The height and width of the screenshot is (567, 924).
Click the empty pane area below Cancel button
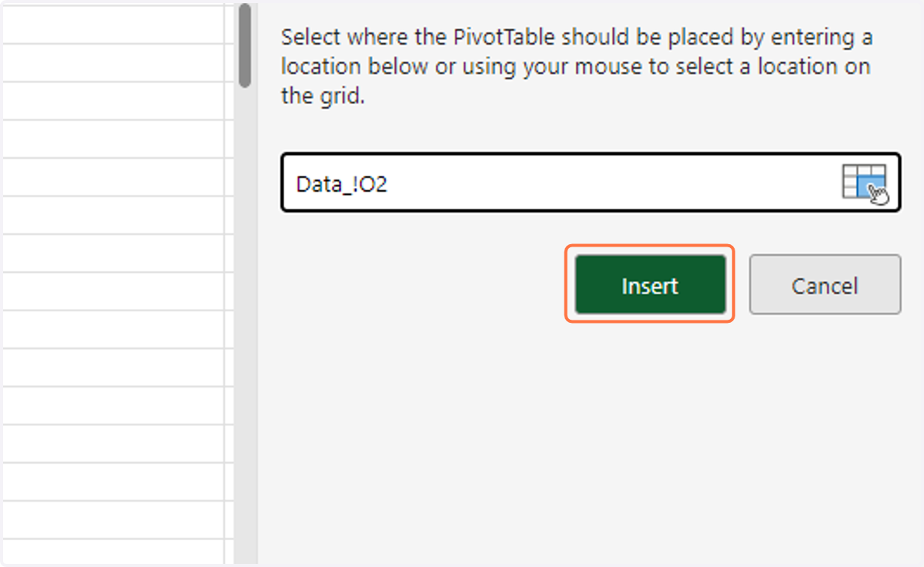pos(825,431)
